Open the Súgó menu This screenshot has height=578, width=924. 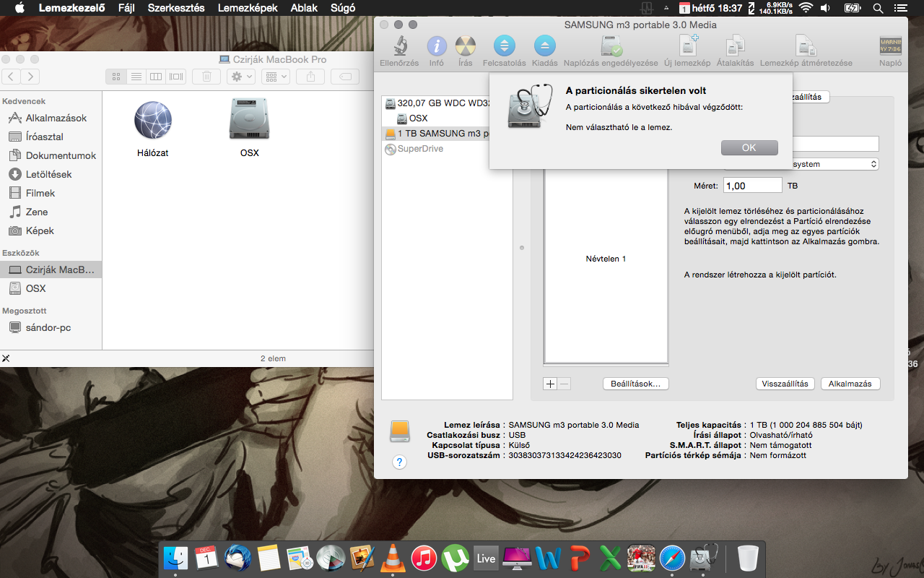tap(342, 8)
